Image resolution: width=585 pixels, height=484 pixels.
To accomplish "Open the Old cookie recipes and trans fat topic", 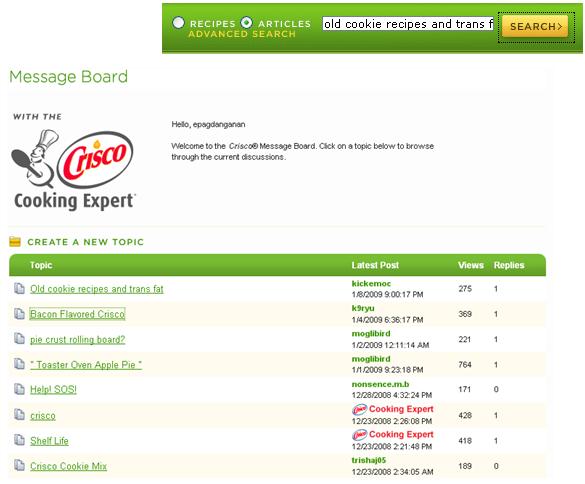I will click(x=97, y=289).
